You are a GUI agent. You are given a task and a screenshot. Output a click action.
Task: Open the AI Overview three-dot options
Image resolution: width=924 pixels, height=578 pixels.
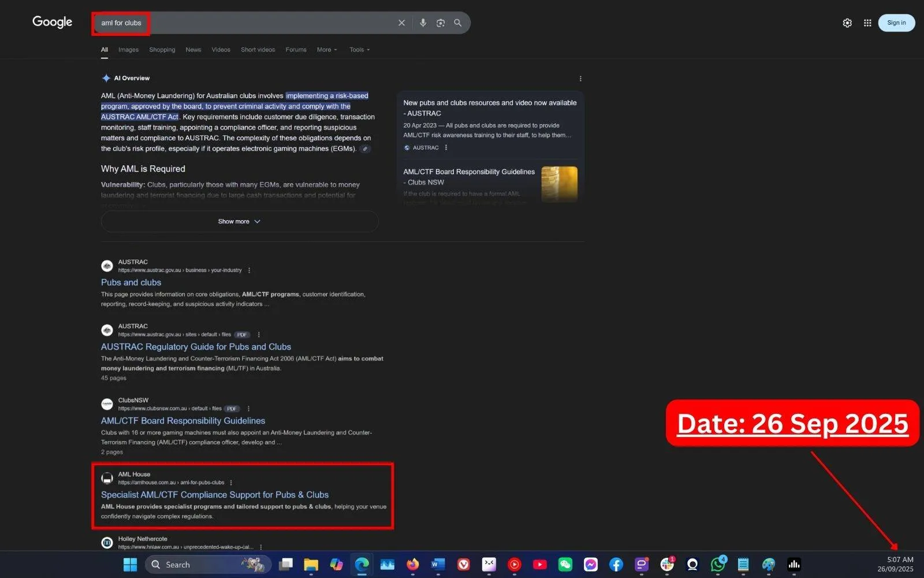(x=580, y=78)
